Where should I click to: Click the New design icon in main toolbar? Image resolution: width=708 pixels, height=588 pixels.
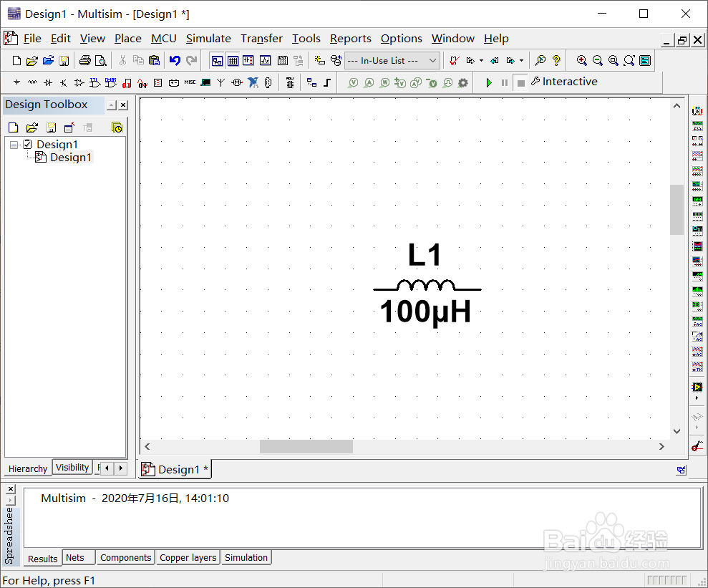[x=16, y=60]
